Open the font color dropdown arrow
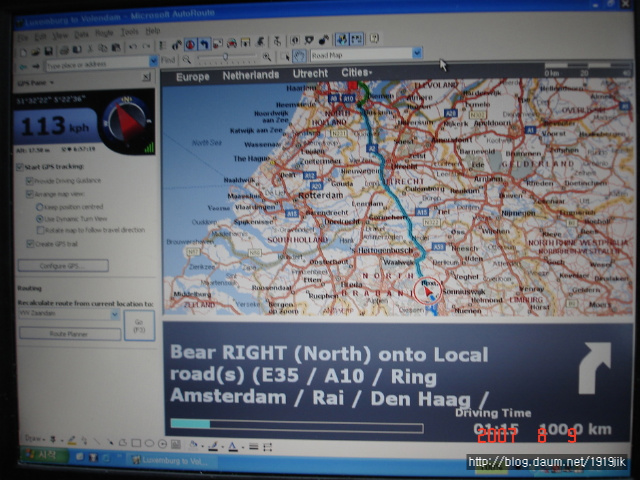The image size is (640, 480). pyautogui.click(x=242, y=447)
